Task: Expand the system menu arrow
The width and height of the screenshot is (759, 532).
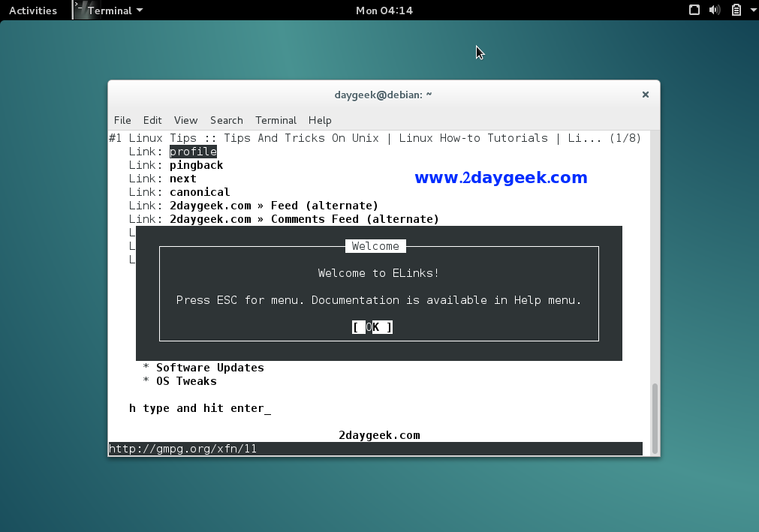Action: (753, 11)
